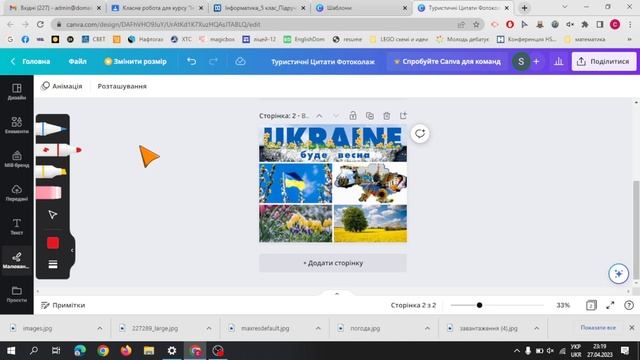
Task: Undo the last action in Canva
Action: pyautogui.click(x=191, y=62)
